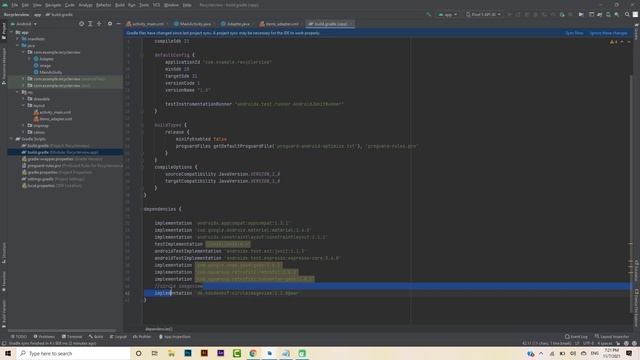Screen dimensions: 640x360
Task: Click Cortana circle on taskbar
Action: (x=138, y=353)
